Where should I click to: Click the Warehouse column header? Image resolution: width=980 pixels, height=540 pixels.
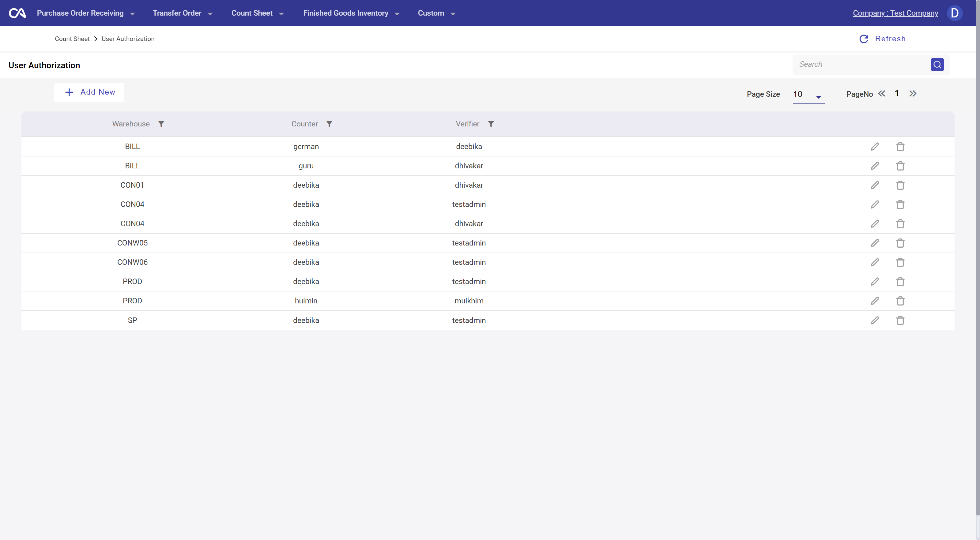coord(131,124)
